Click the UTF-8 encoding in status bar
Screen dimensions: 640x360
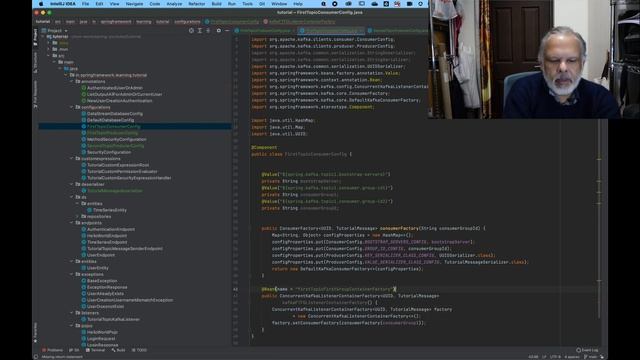click(556, 357)
